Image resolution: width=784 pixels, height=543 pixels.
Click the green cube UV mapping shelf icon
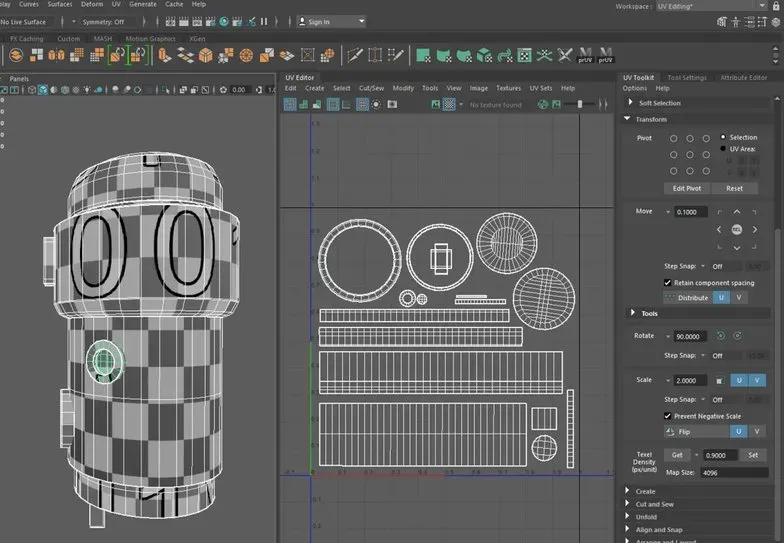(x=484, y=55)
